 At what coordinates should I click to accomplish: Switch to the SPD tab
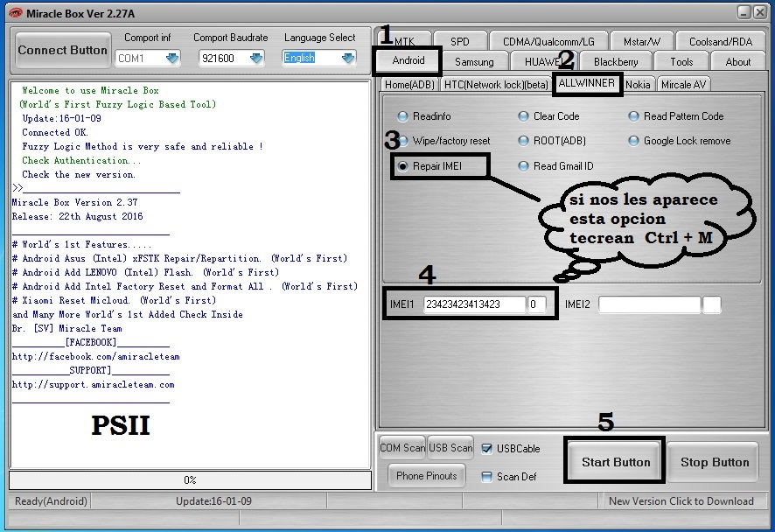459,41
